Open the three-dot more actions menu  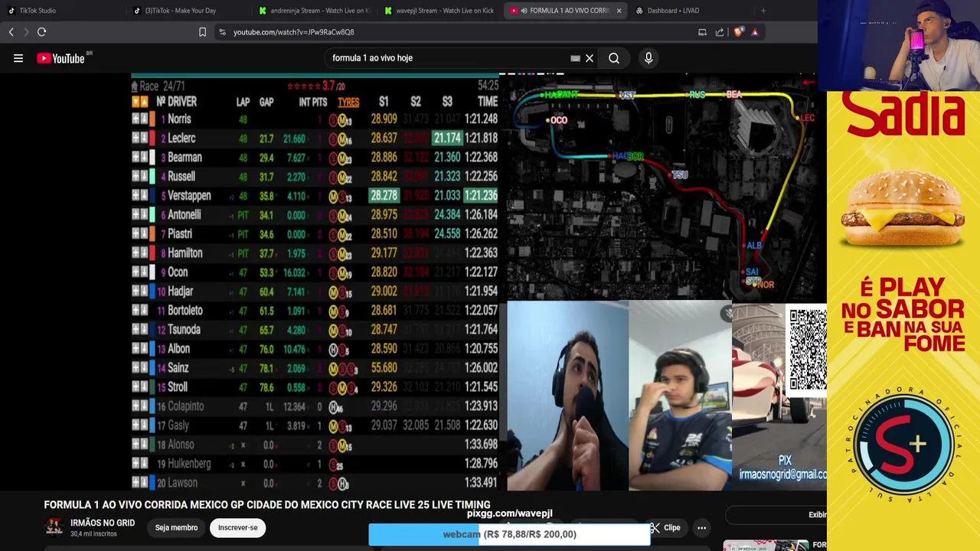[x=701, y=528]
